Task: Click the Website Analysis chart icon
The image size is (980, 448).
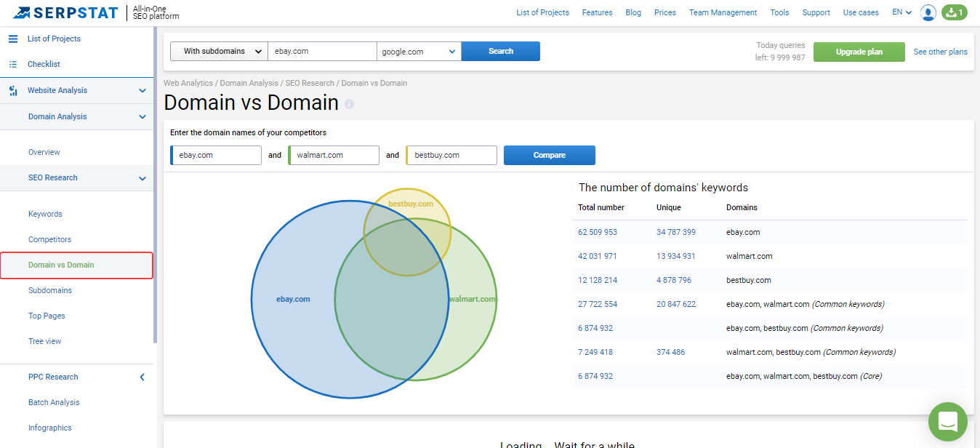Action: click(x=12, y=91)
